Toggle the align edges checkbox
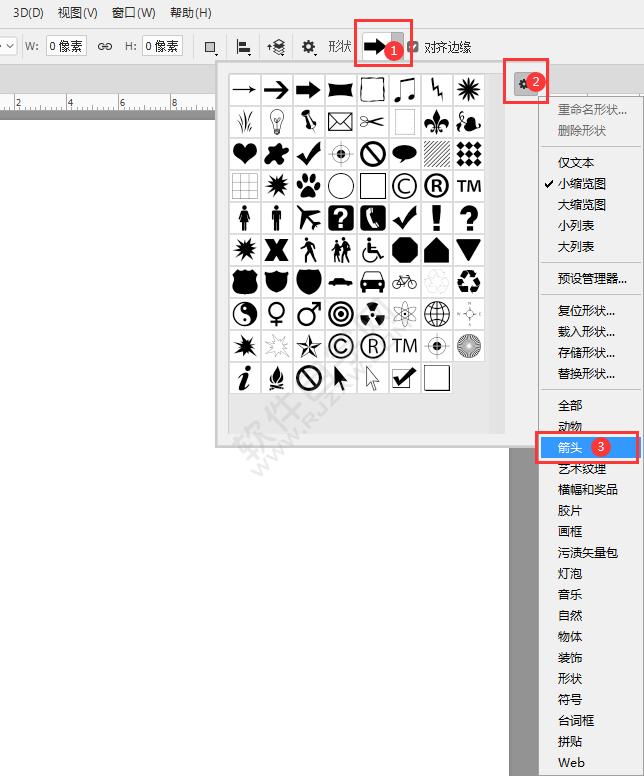644x776 pixels. click(413, 47)
